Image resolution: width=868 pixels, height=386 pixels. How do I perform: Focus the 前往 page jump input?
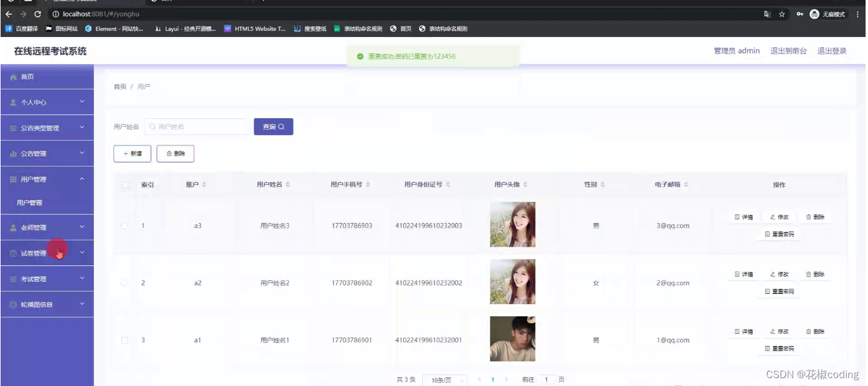coord(547,379)
